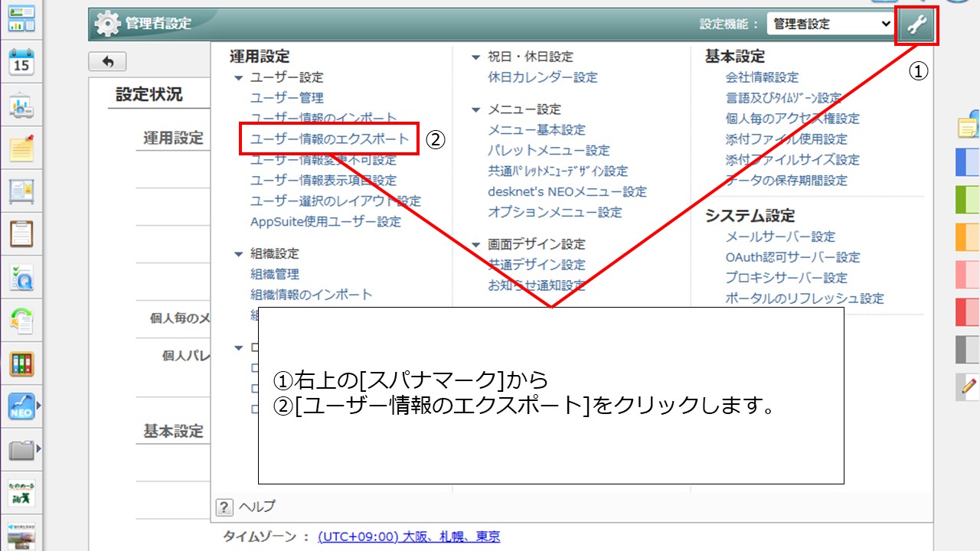Image resolution: width=980 pixels, height=551 pixels.
Task: Open オプションメニュー設定
Action: (555, 213)
